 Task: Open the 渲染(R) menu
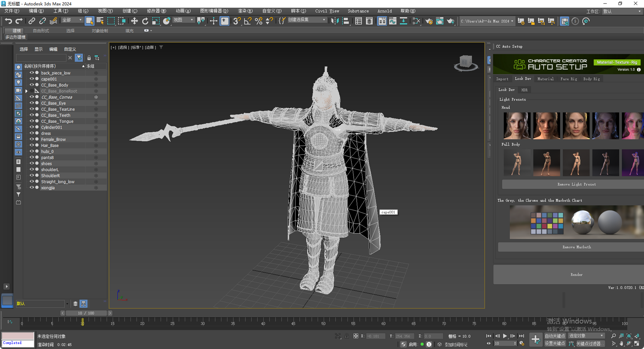(245, 11)
